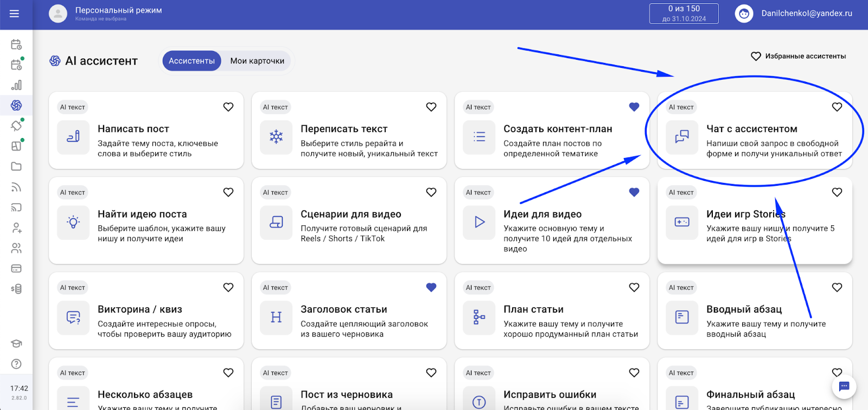Click the gamepad icon of Идеи игр Stories
Image resolution: width=868 pixels, height=410 pixels.
[682, 222]
